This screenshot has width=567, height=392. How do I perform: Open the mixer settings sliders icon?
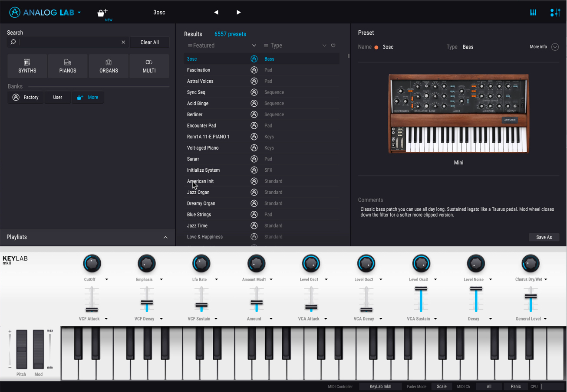(555, 13)
